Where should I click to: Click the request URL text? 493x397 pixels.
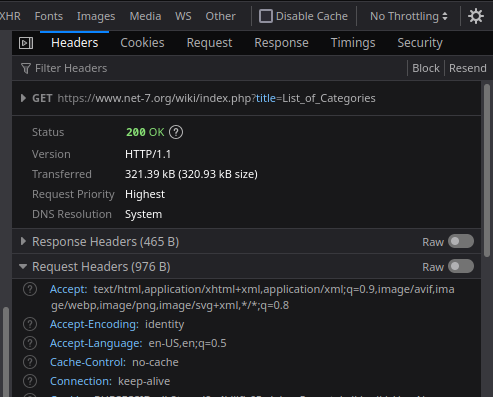coord(216,98)
